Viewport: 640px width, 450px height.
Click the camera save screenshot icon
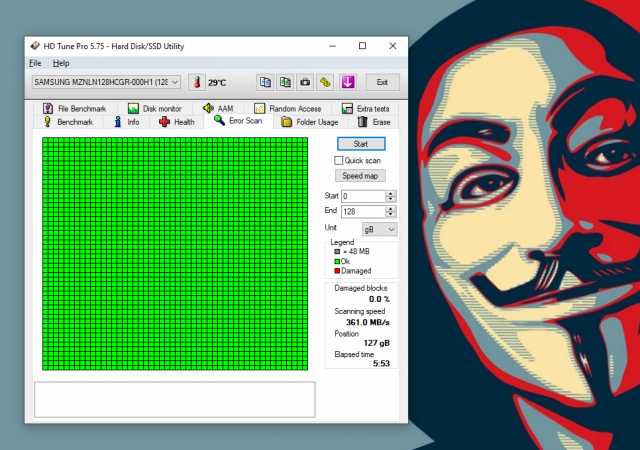coord(305,82)
